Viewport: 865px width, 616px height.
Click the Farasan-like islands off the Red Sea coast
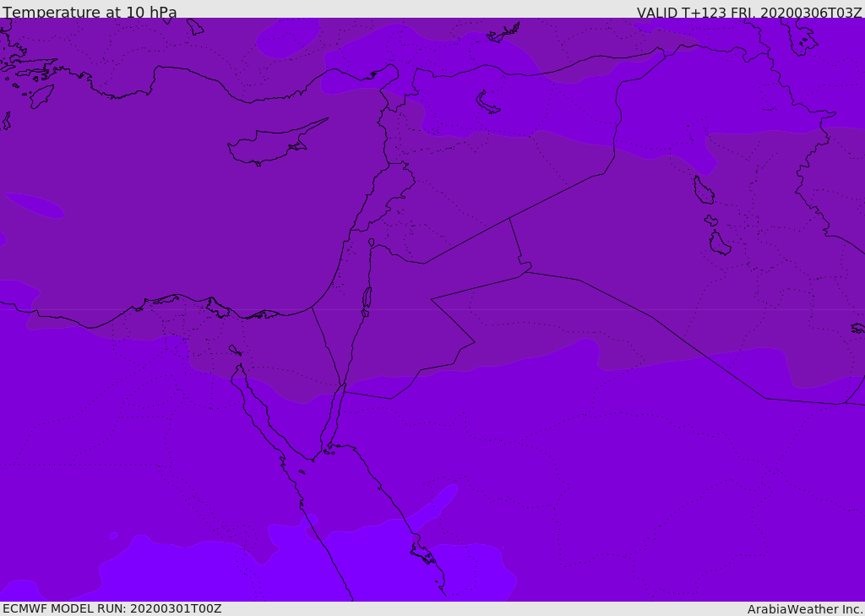422,554
